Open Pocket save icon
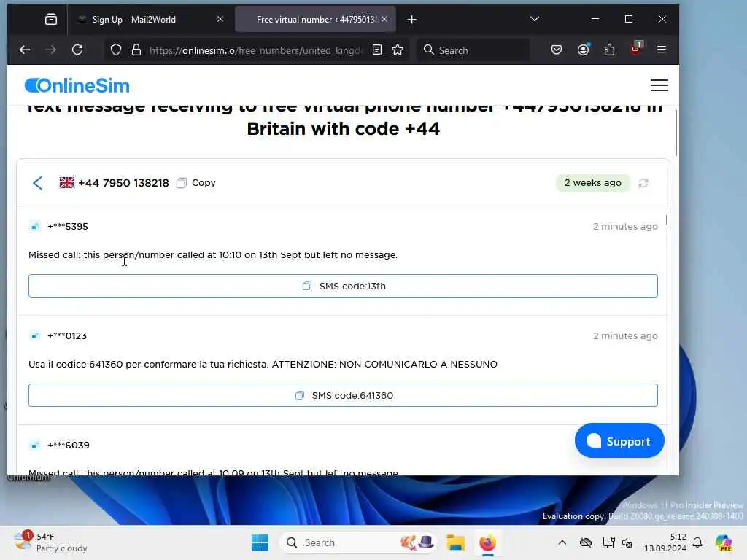 (x=557, y=50)
